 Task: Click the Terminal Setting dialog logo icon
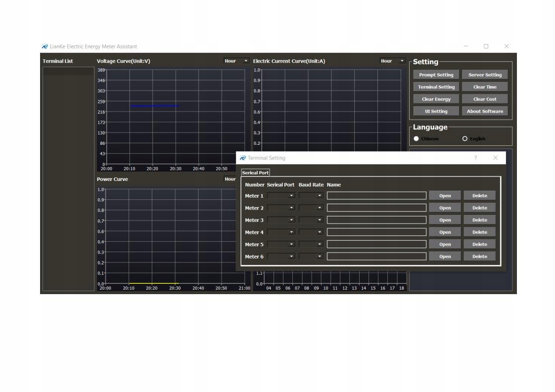coord(242,158)
